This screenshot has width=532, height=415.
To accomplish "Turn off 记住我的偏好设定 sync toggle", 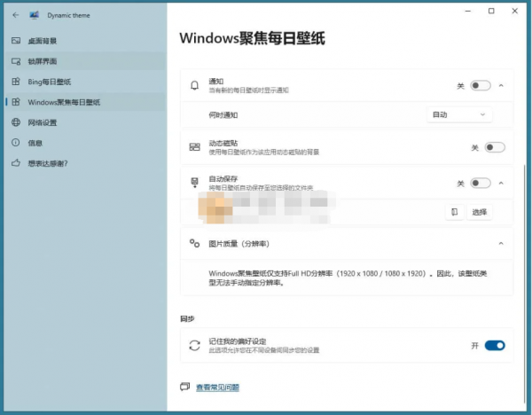I will pyautogui.click(x=494, y=345).
